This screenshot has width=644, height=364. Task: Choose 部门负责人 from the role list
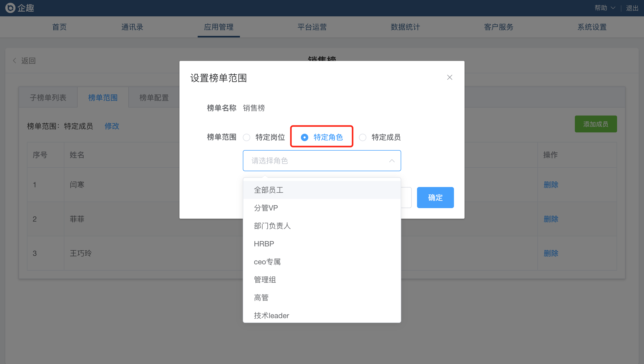tap(272, 226)
